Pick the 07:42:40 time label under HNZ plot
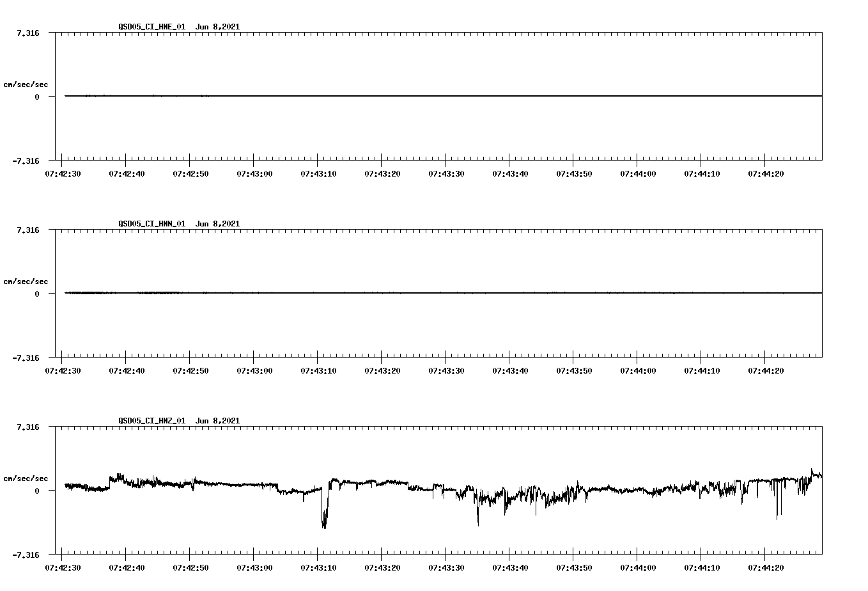The height and width of the screenshot is (591, 868). point(127,567)
